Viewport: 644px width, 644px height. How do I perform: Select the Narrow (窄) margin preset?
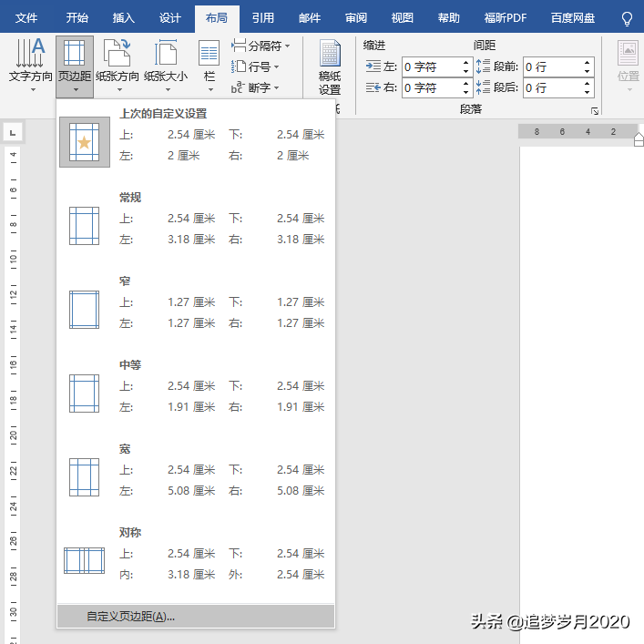[195, 302]
